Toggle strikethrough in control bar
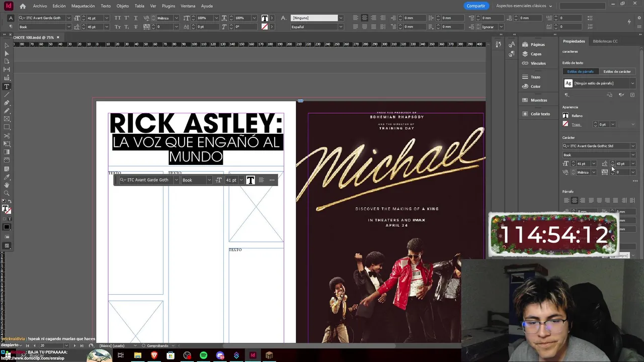This screenshot has height=362, width=644. click(135, 27)
